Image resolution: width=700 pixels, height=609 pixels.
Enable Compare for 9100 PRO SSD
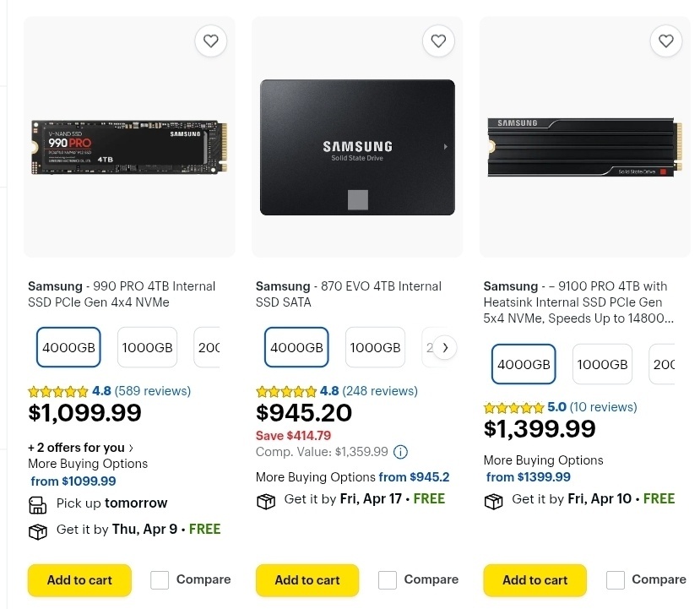click(x=616, y=580)
